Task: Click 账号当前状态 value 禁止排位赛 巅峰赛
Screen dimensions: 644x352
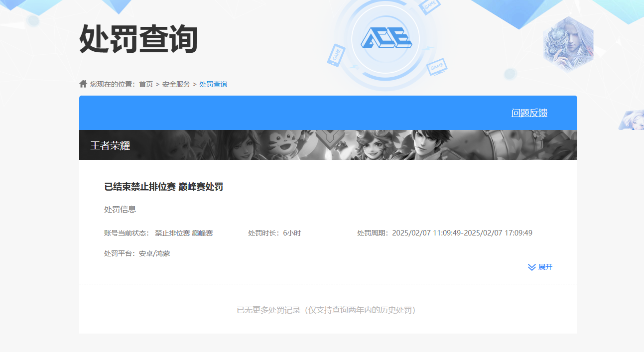Action: pos(184,233)
